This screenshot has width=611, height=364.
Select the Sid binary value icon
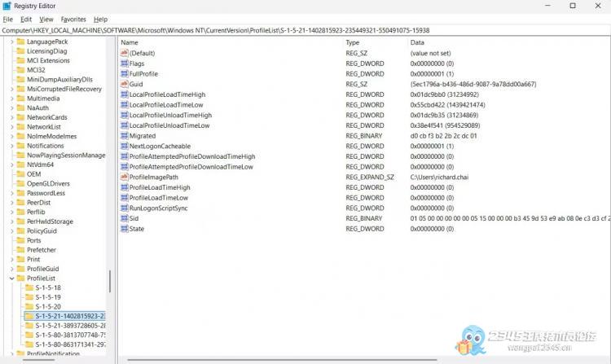(x=125, y=218)
